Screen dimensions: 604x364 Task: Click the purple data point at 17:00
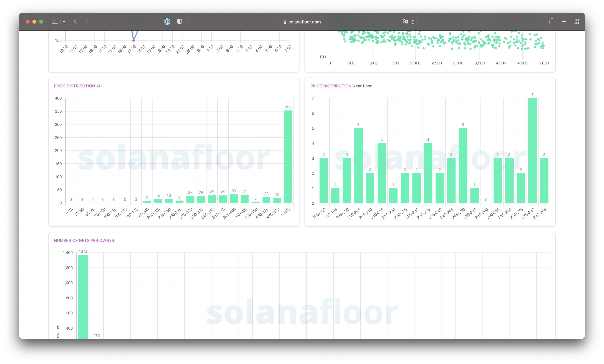(133, 40)
